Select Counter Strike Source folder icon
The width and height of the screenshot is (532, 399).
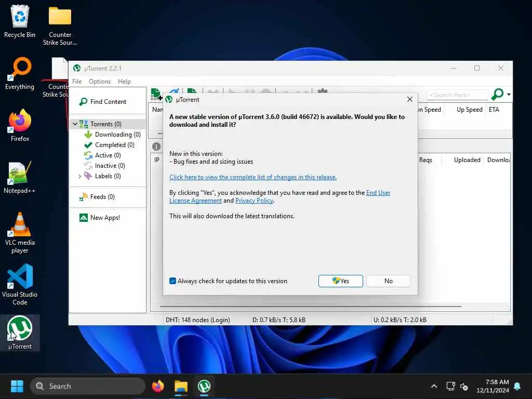tap(60, 25)
